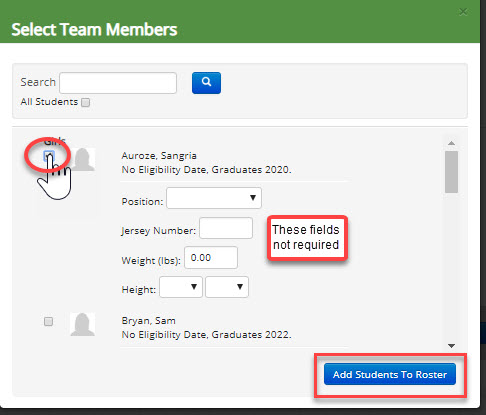The height and width of the screenshot is (415, 486).
Task: Click Bryan, Sam's avatar placeholder
Action: tap(83, 324)
